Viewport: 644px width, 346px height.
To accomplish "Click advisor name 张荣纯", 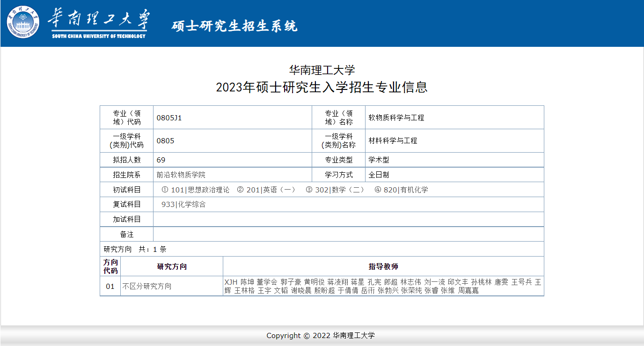I will tap(411, 290).
